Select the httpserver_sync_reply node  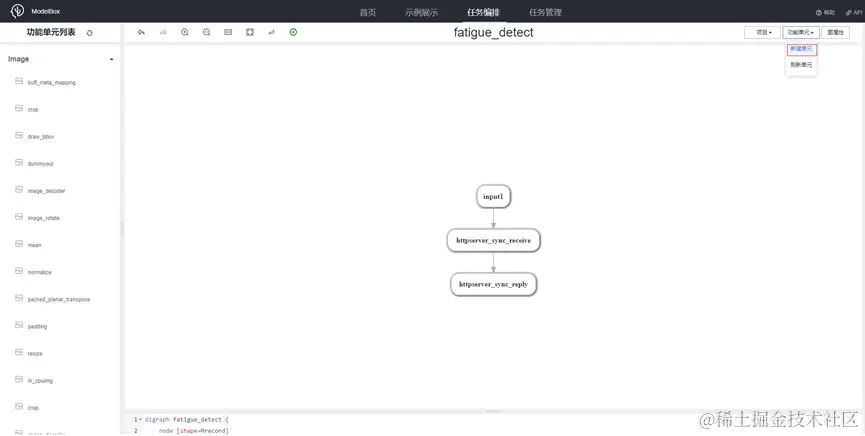tap(493, 284)
